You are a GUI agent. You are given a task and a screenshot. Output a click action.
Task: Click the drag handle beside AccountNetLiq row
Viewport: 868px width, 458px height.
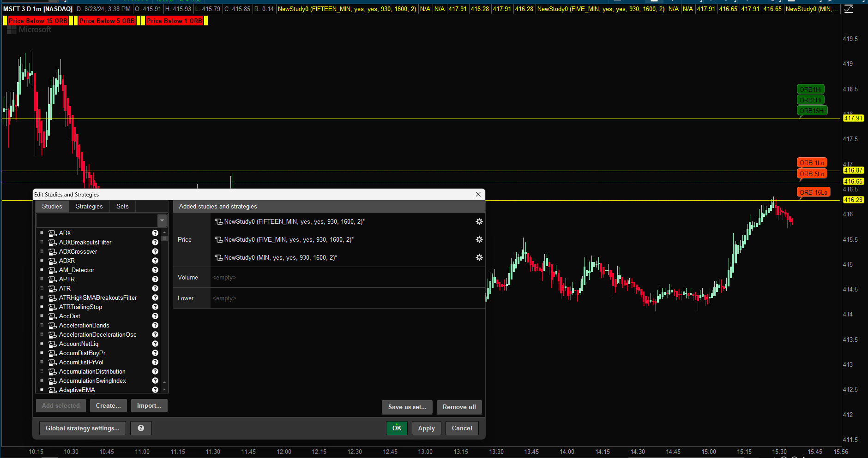click(42, 344)
